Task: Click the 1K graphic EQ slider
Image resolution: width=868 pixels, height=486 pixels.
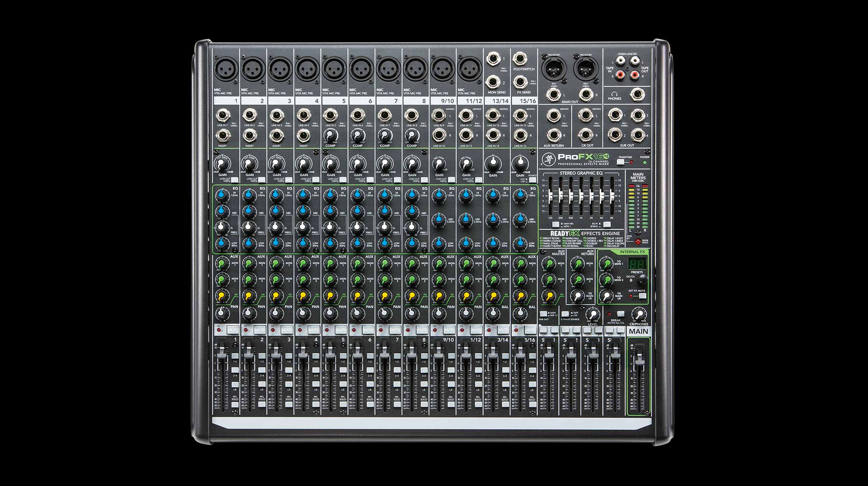Action: point(581,196)
